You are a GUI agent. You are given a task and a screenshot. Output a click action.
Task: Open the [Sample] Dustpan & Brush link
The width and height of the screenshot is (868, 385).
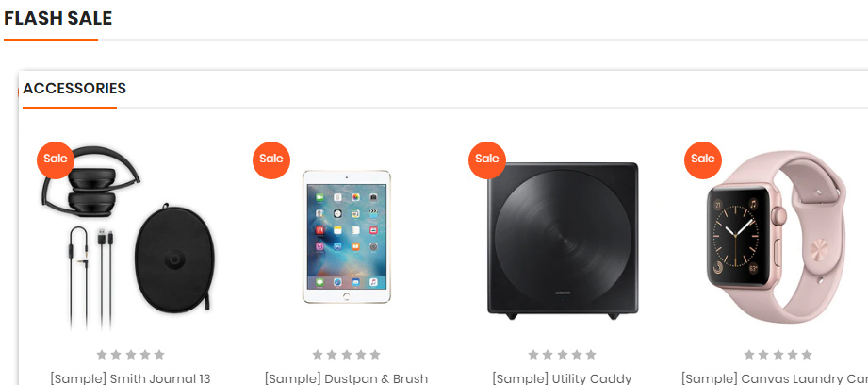pos(346,379)
